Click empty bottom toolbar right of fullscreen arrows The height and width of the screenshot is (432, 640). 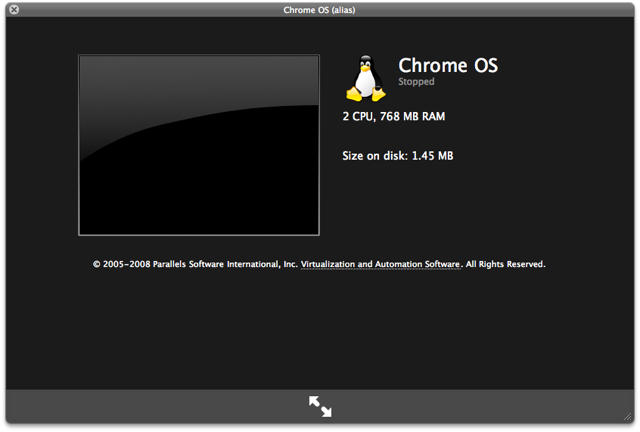[x=480, y=406]
